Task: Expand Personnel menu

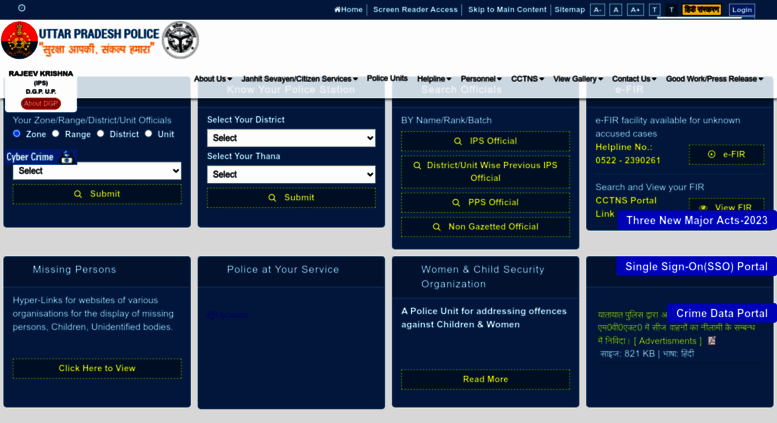Action: click(x=481, y=79)
